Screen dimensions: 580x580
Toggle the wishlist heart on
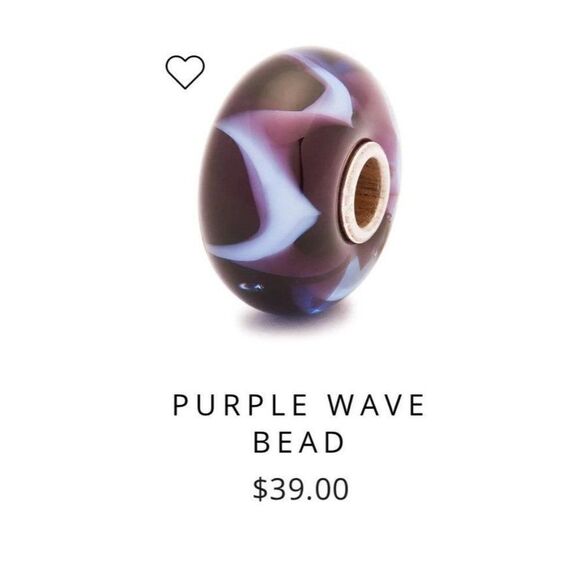(x=185, y=72)
